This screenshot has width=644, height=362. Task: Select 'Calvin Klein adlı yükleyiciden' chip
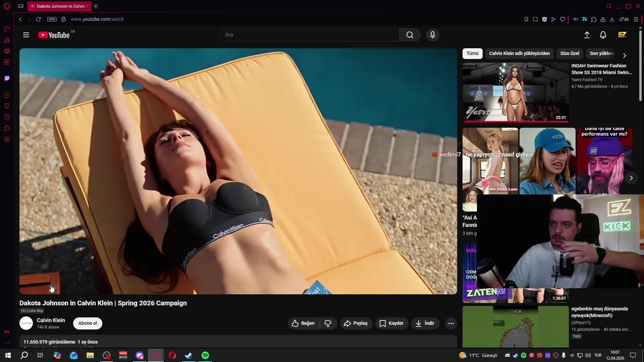[519, 53]
